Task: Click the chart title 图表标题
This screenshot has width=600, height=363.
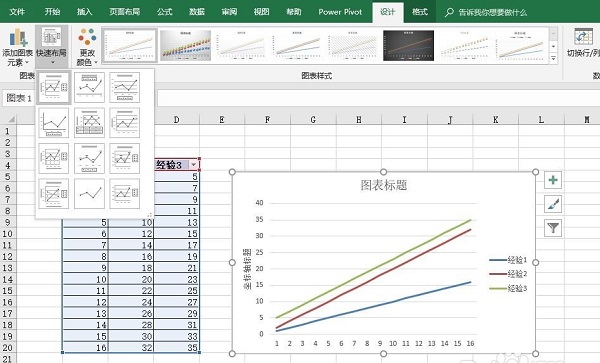Action: click(x=383, y=186)
